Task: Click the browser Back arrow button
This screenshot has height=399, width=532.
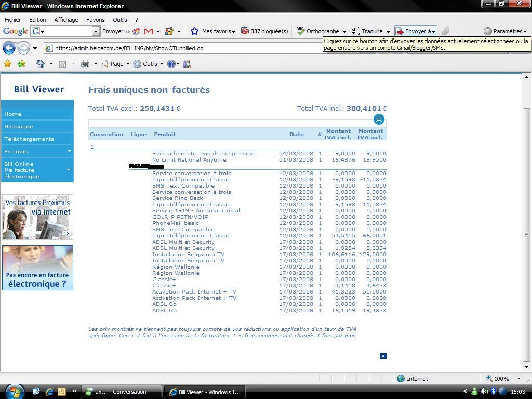Action: pyautogui.click(x=9, y=48)
